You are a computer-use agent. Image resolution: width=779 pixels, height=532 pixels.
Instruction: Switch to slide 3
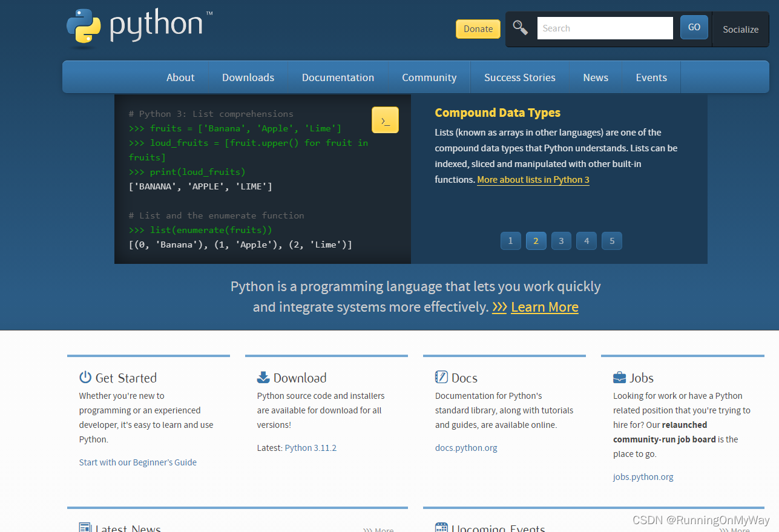(561, 241)
